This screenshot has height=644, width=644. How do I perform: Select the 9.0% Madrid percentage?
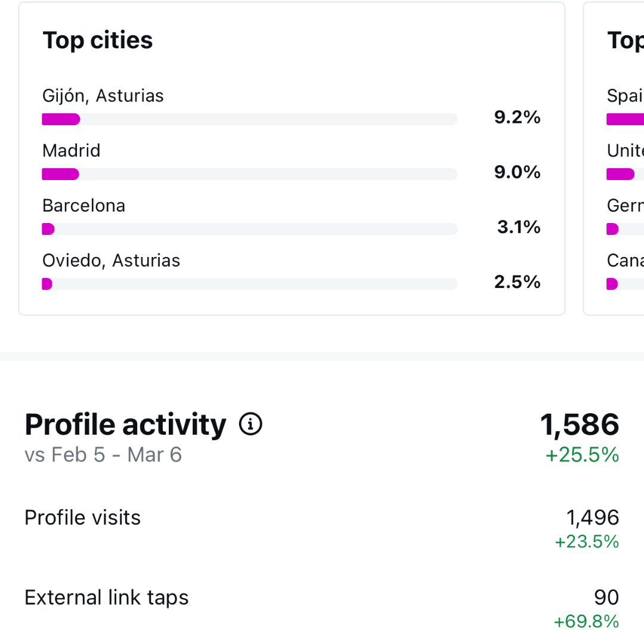point(518,172)
